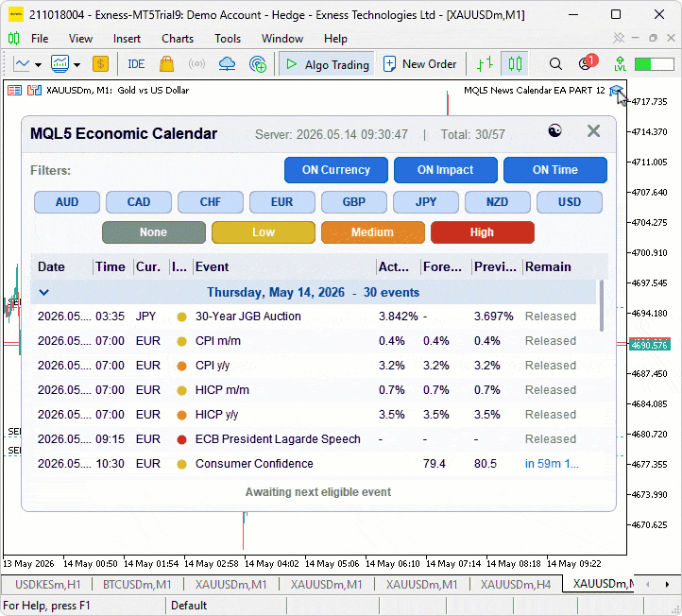Open the search magnifier icon

pos(555,64)
